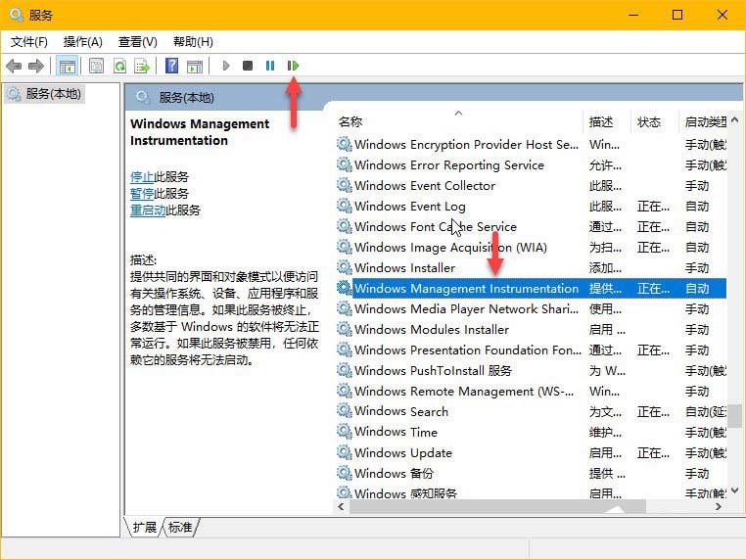Screen dimensions: 746x560
Task: Click the 停止 link to stop the service
Action: 142,177
